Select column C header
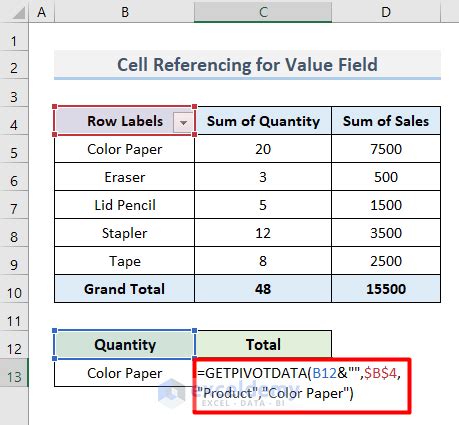Screen dimensions: 459x425 coord(263,12)
